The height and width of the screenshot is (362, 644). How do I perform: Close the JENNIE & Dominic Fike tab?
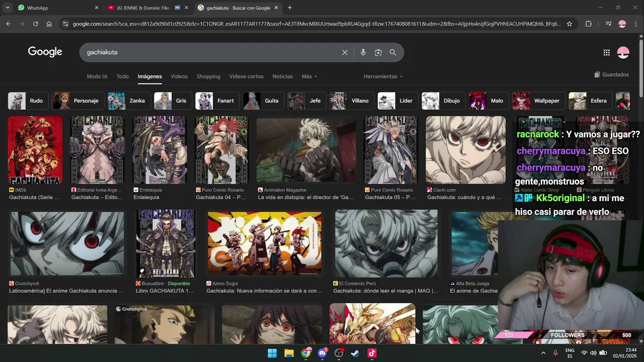(187, 8)
